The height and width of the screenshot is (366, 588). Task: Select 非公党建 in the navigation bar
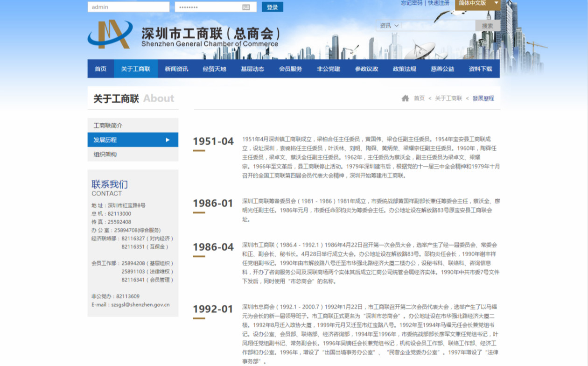[329, 69]
